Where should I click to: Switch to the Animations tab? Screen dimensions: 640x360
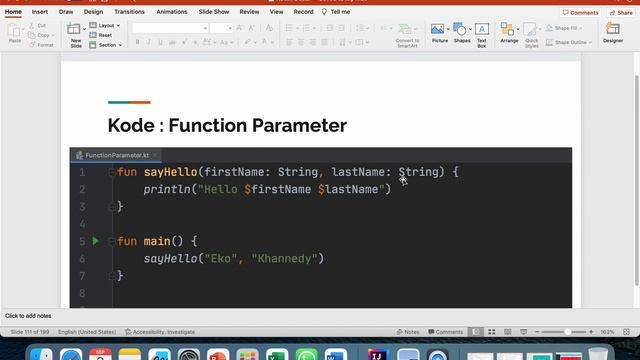(172, 12)
